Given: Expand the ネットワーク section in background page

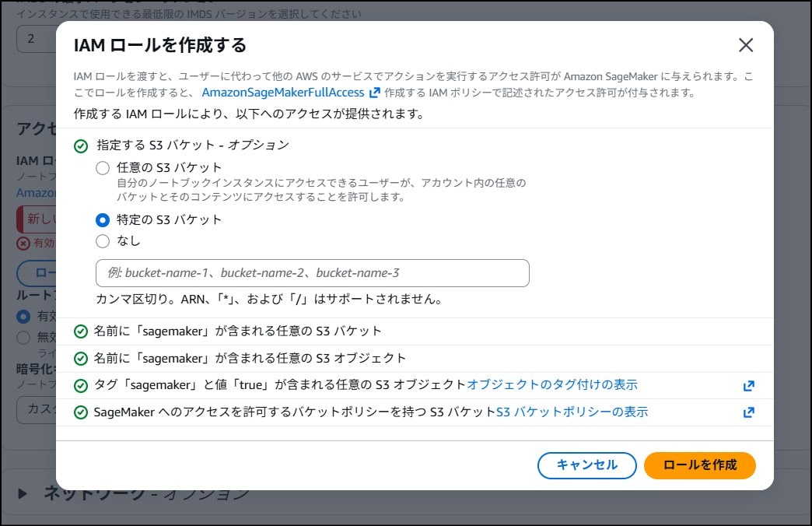Looking at the screenshot, I should point(22,493).
